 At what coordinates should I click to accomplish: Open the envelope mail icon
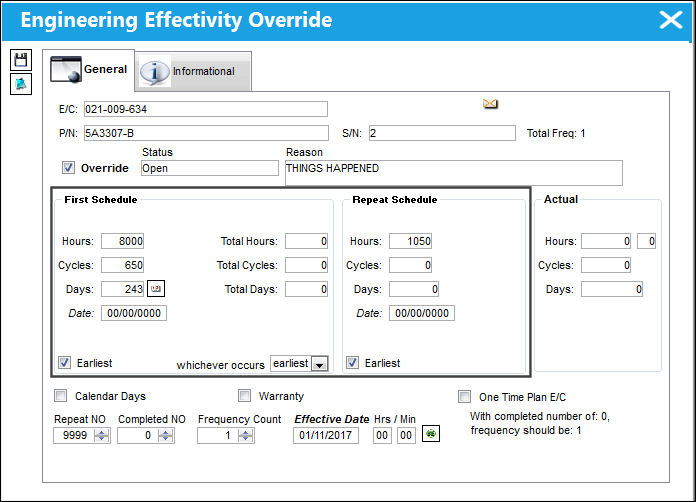click(x=490, y=104)
